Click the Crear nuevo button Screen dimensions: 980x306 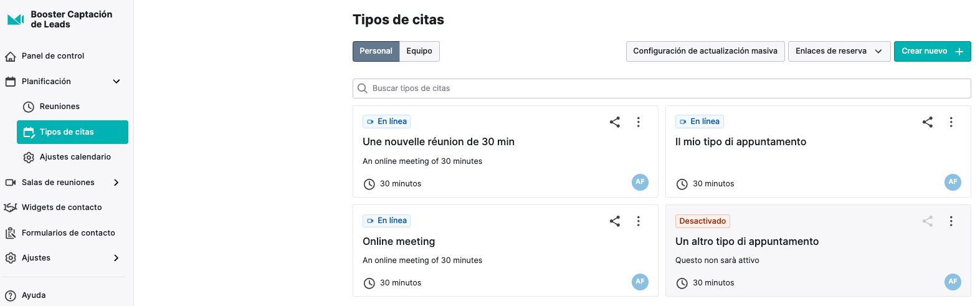point(932,51)
